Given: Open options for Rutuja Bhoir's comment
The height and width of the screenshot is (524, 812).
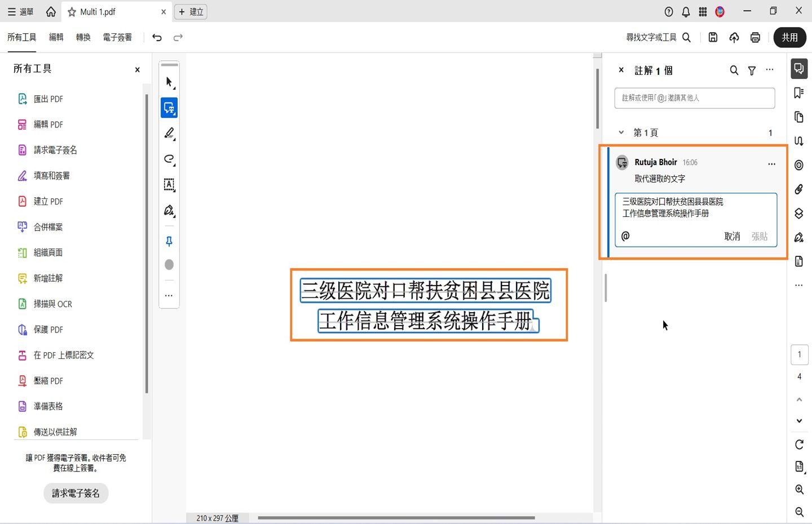Looking at the screenshot, I should [771, 163].
